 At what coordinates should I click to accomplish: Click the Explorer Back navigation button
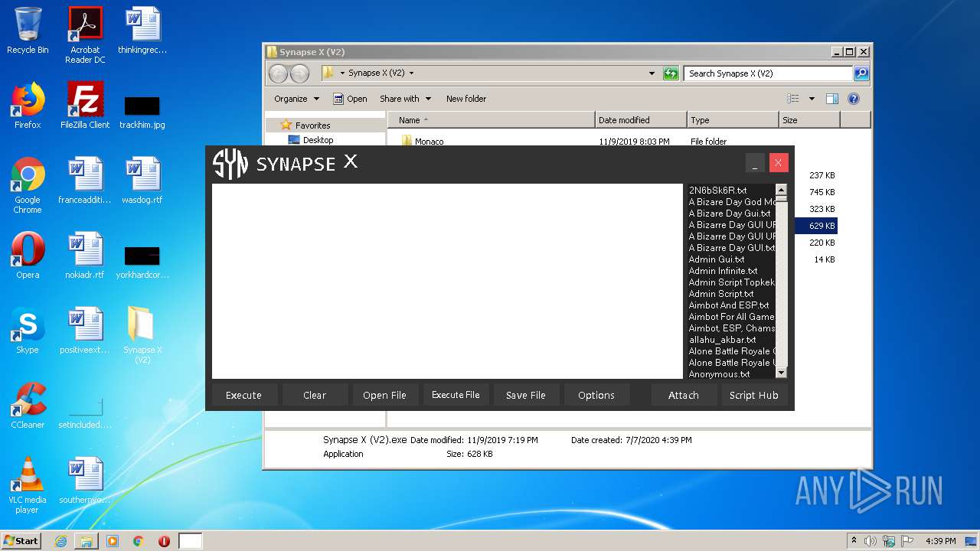click(x=278, y=73)
